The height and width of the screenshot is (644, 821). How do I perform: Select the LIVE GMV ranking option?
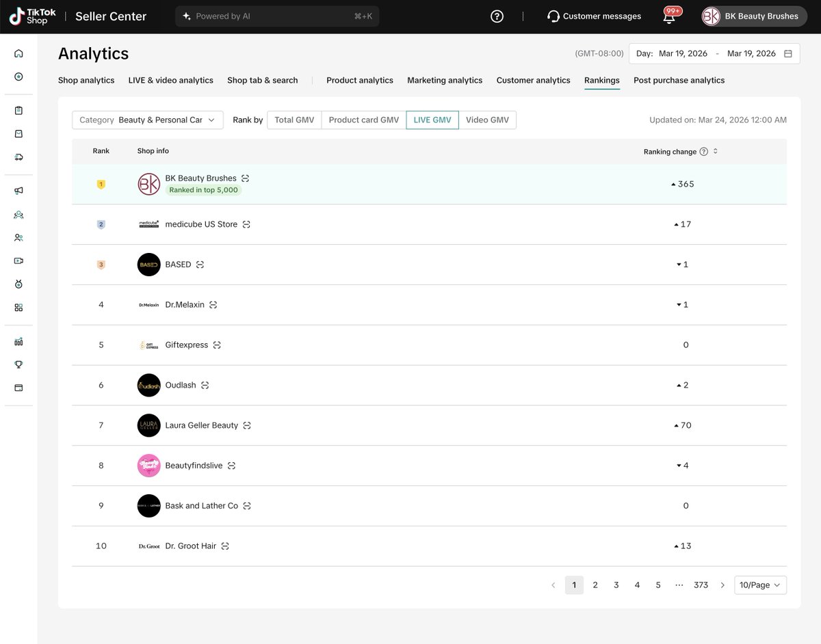432,120
